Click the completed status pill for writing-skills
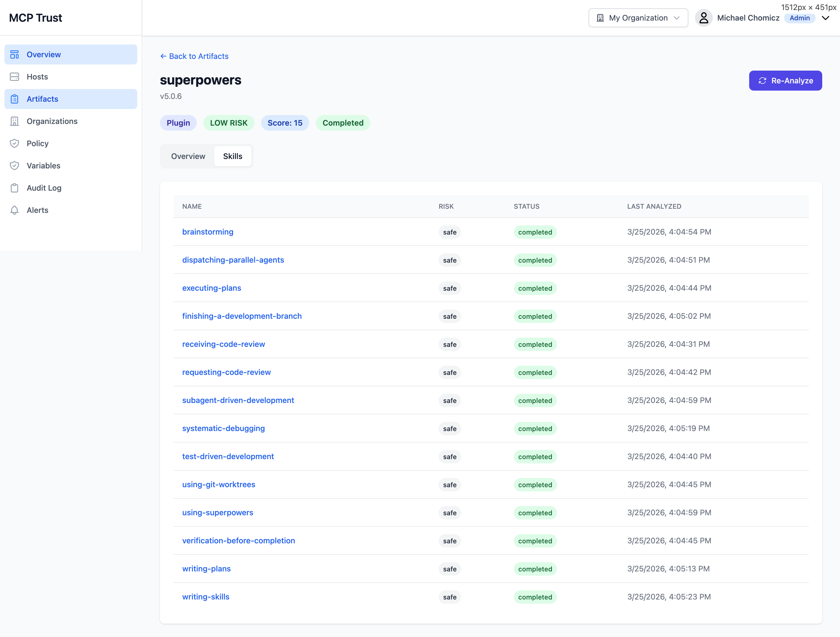This screenshot has width=840, height=637. (x=535, y=597)
